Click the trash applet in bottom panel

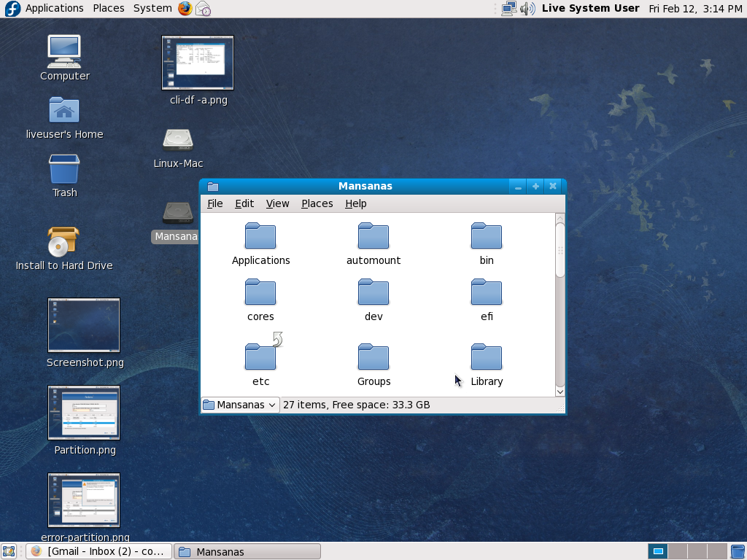pos(738,551)
